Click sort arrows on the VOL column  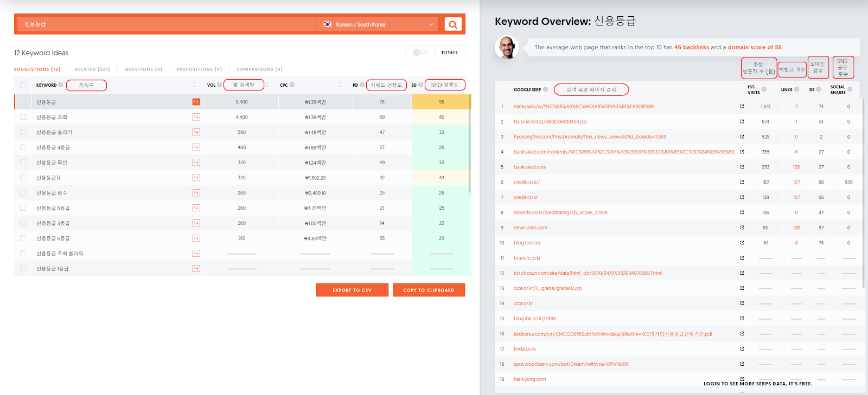tap(267, 85)
